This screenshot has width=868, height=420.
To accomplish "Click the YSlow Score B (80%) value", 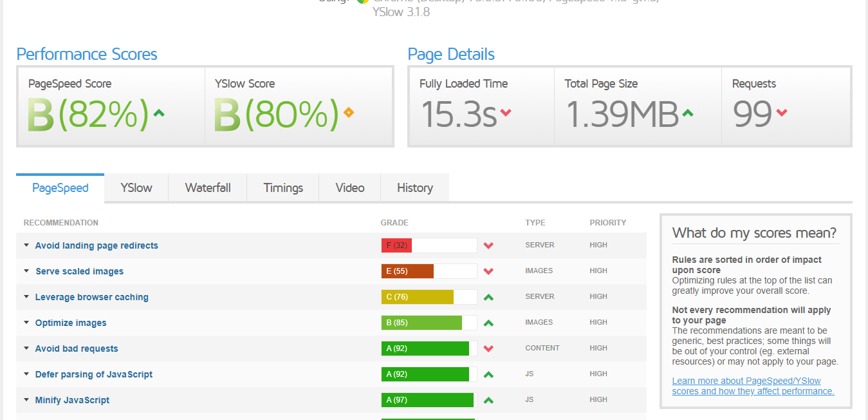I will 276,114.
